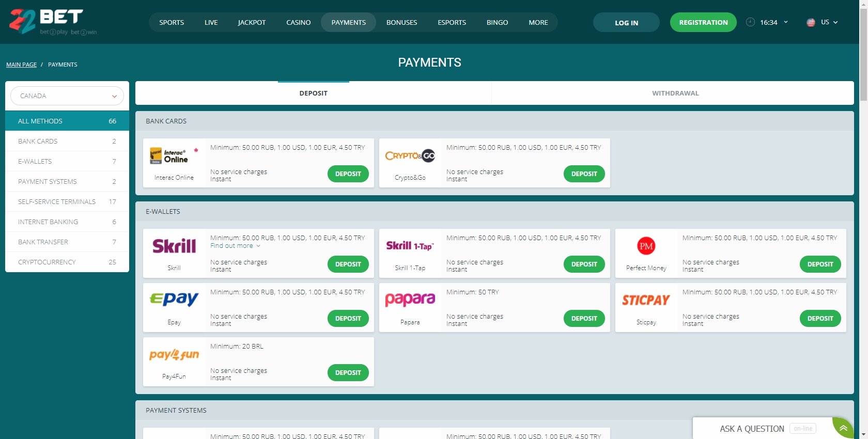
Task: Filter by PAYMENT SYSTEMS in sidebar
Action: click(67, 181)
